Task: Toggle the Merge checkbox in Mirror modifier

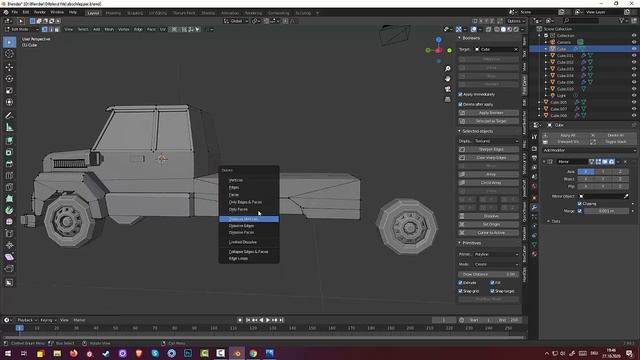Action: [x=580, y=211]
